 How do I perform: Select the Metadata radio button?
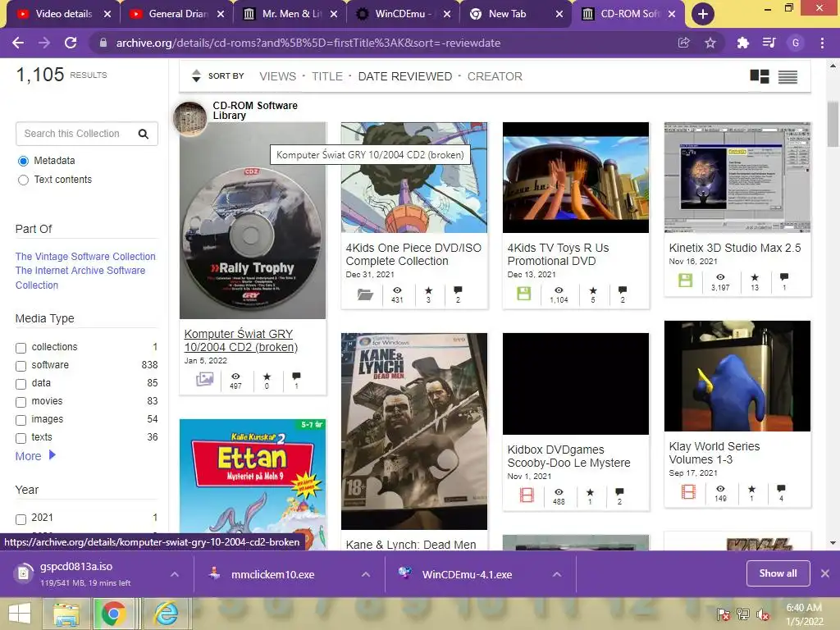[23, 162]
